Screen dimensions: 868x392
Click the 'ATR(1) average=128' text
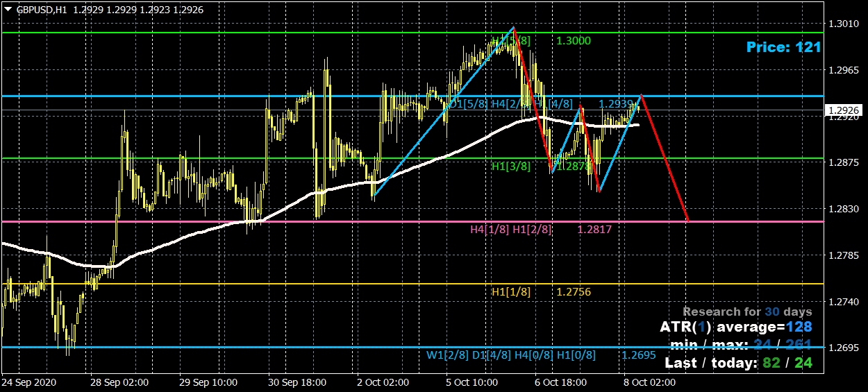736,327
